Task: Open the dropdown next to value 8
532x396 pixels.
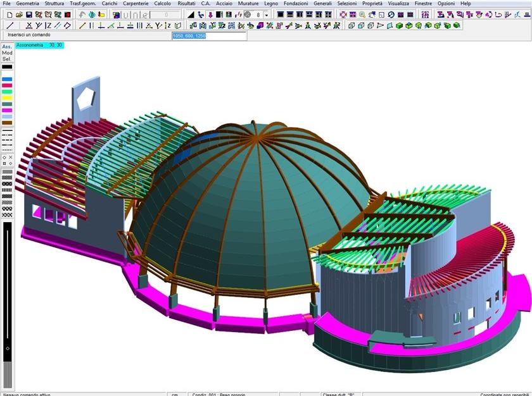Action: tap(267, 15)
